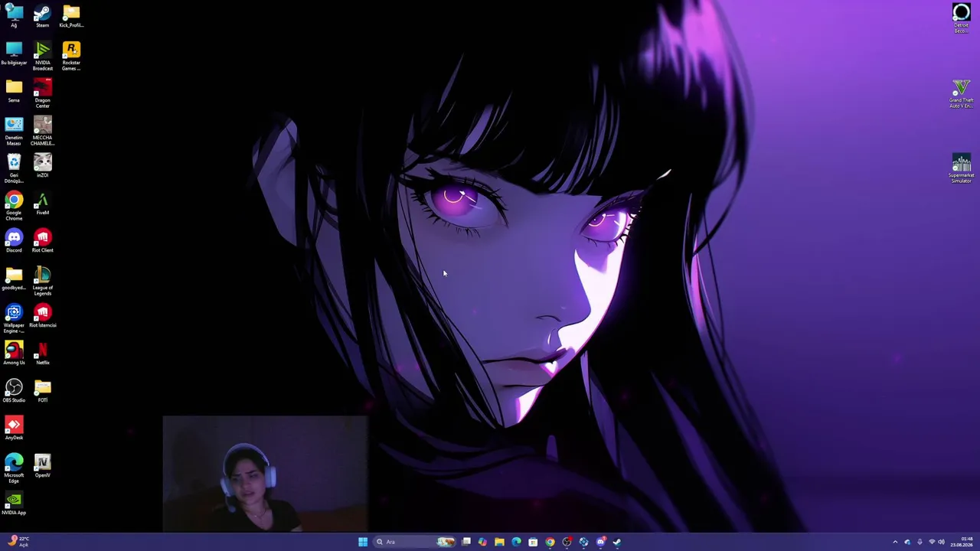Select the Ağ network desktop icon
Screen dimensions: 980x551
coord(14,16)
